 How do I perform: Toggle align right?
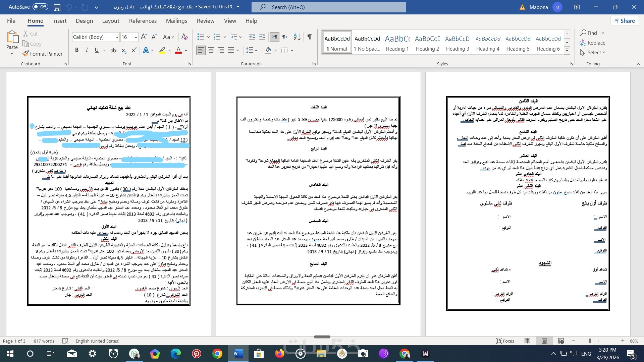coord(221,50)
